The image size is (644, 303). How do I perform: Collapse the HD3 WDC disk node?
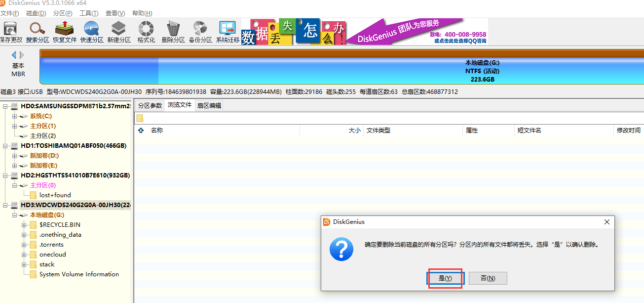coord(5,205)
